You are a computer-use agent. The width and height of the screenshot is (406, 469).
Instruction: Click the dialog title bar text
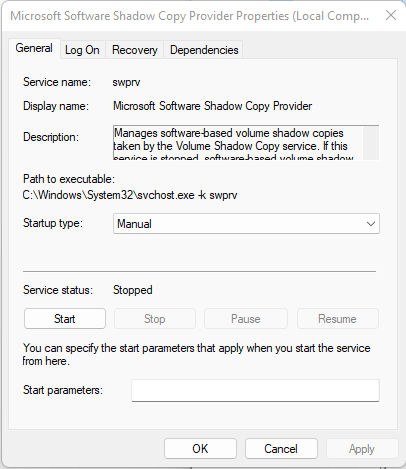[189, 16]
